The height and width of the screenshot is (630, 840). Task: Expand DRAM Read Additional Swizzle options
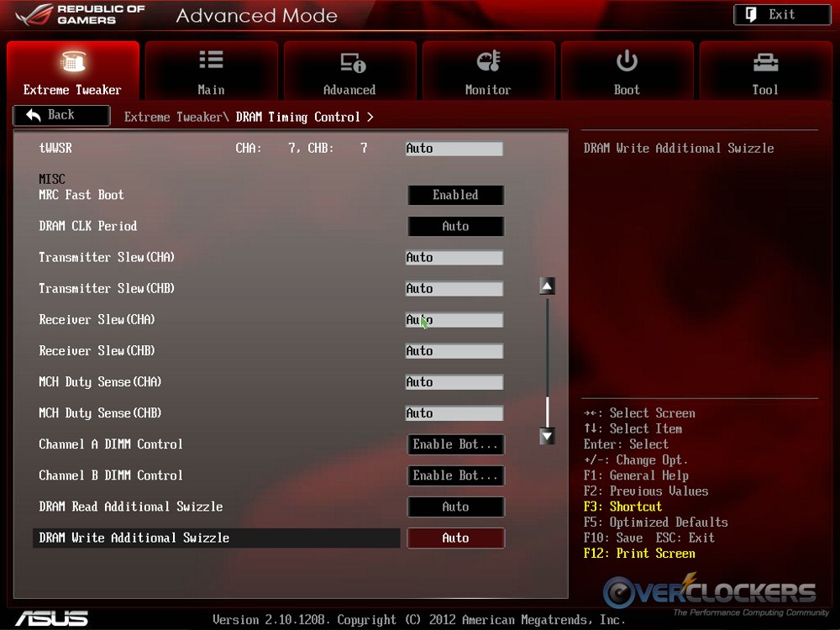[455, 507]
